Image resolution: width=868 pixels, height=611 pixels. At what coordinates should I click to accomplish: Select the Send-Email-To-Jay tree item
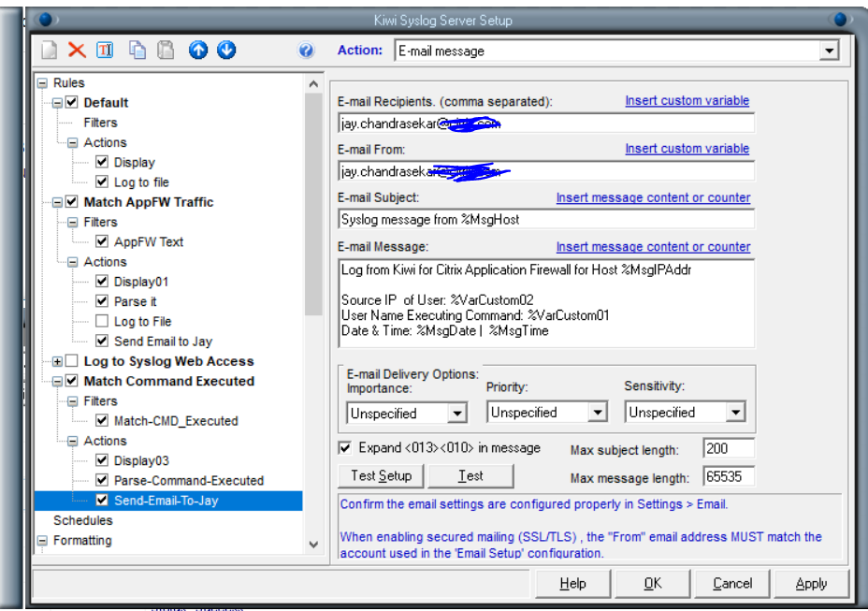[x=166, y=501]
